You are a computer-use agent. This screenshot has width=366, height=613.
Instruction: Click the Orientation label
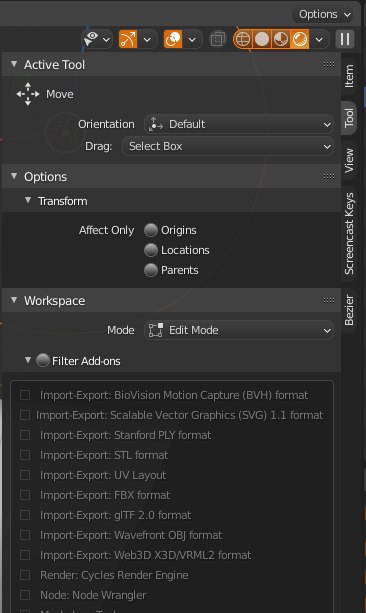point(106,124)
